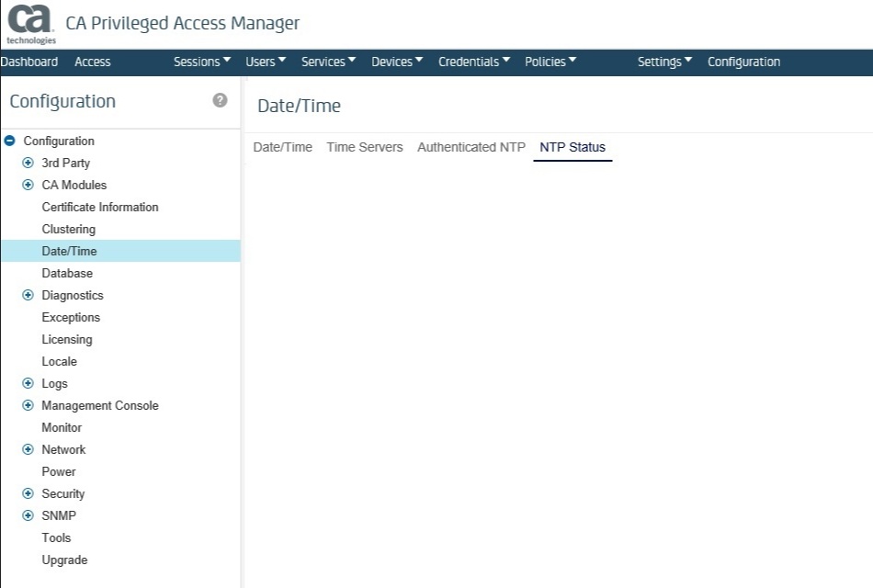Expand the CA Modules plus icon
Viewport: 873px width, 588px height.
coord(28,185)
